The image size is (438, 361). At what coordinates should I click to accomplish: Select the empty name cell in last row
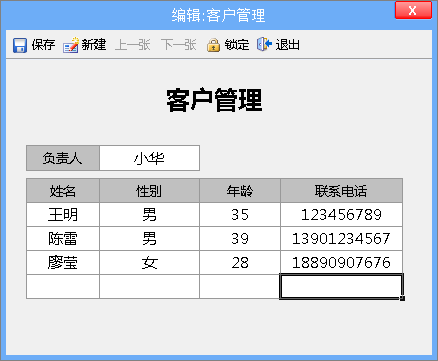coord(63,287)
